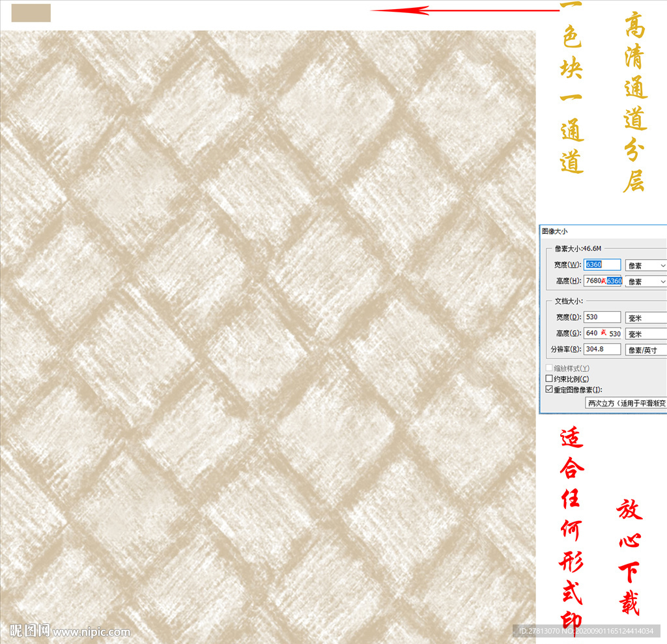
Task: Click the 文档大小 group label
Action: pos(568,301)
